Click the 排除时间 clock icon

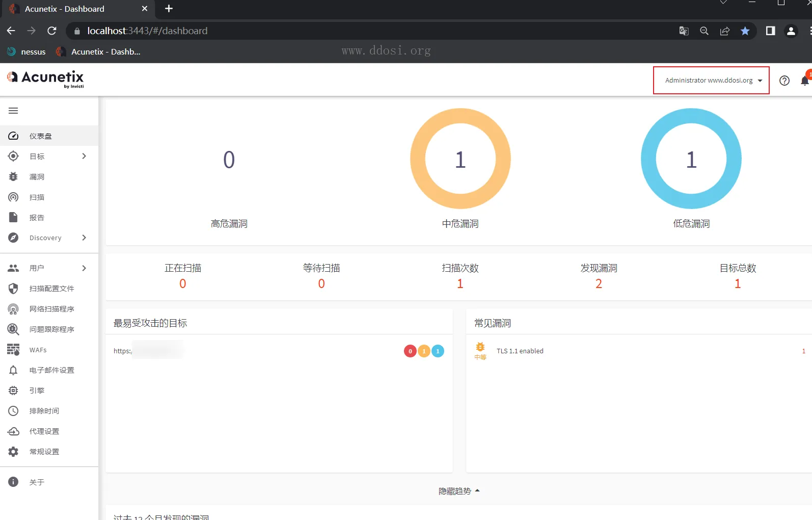pyautogui.click(x=13, y=411)
